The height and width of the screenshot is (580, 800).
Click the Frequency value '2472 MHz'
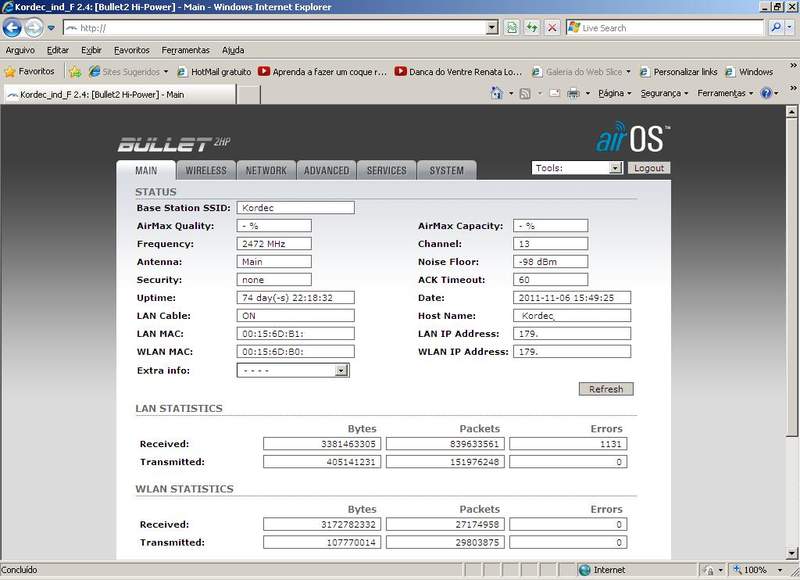[x=274, y=243]
